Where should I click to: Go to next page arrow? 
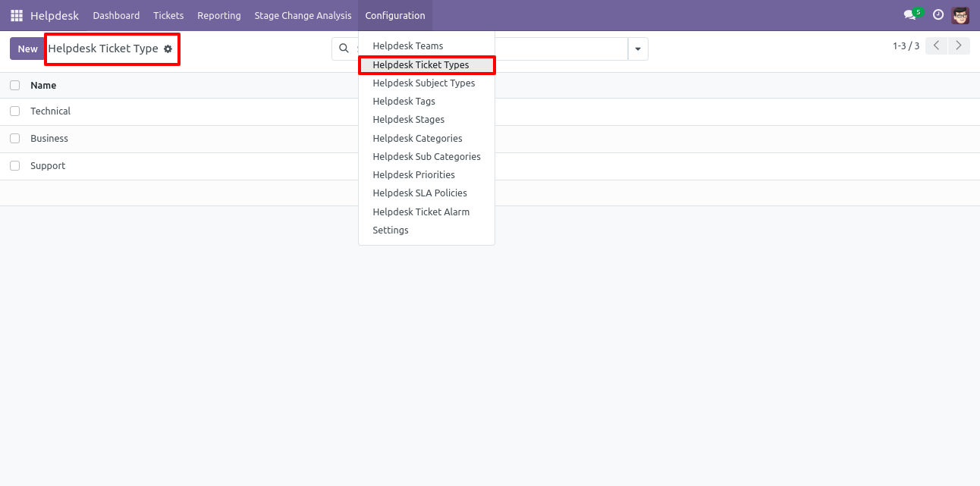(x=960, y=45)
